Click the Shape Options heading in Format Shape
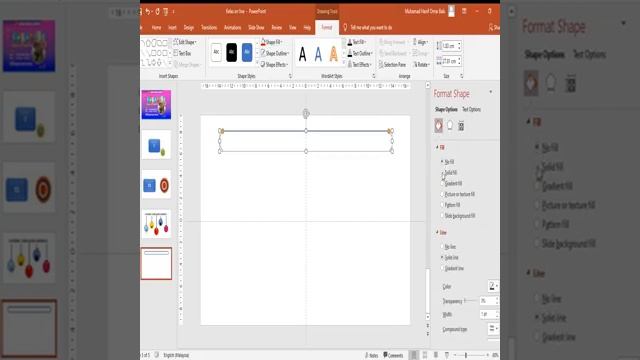The height and width of the screenshot is (360, 640). pos(446,109)
